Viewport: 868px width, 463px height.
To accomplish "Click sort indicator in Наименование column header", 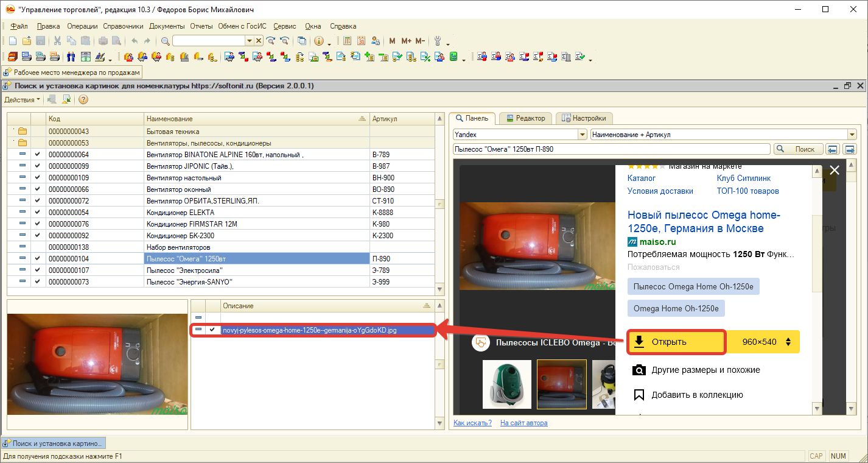I will pos(362,119).
